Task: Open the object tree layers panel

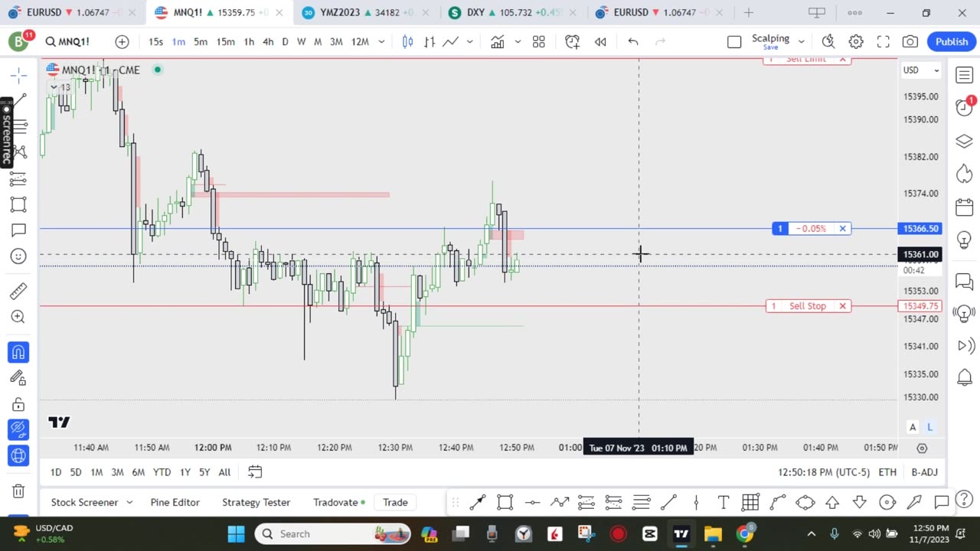Action: 964,142
